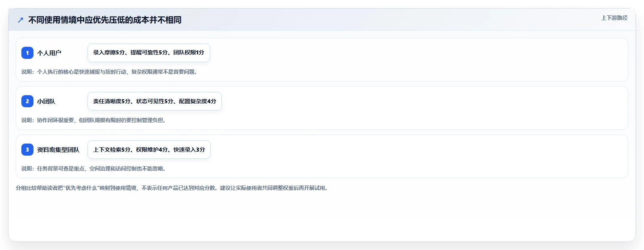
Task: Select the 个人用户 row label
Action: (49, 53)
